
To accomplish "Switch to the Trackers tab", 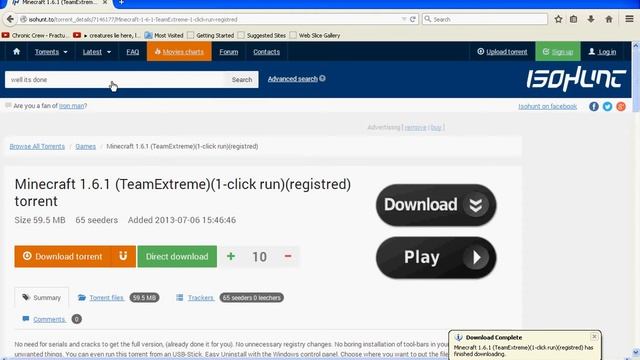I will (200, 298).
